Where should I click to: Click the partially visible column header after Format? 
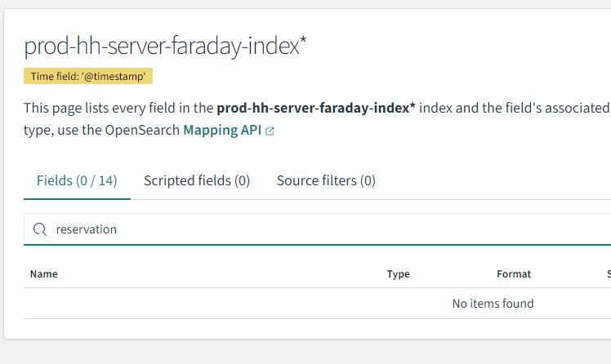[608, 274]
